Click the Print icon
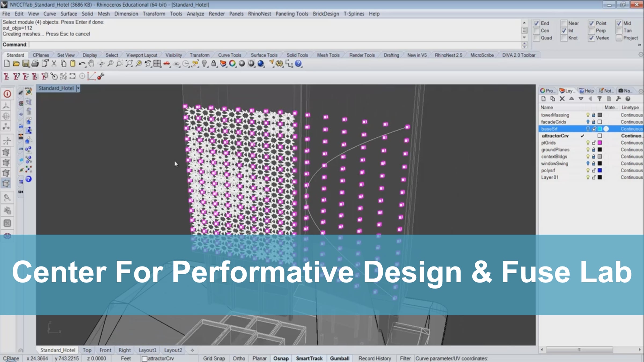The width and height of the screenshot is (644, 362). click(x=35, y=64)
